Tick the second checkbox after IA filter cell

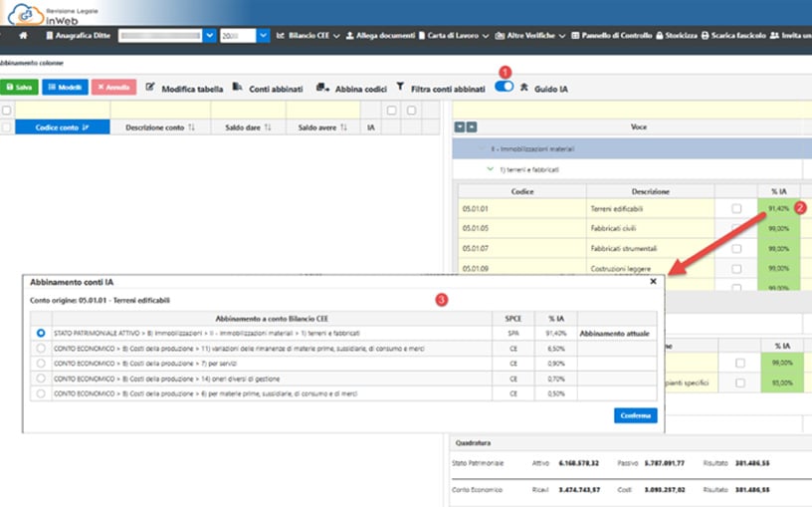pos(411,110)
